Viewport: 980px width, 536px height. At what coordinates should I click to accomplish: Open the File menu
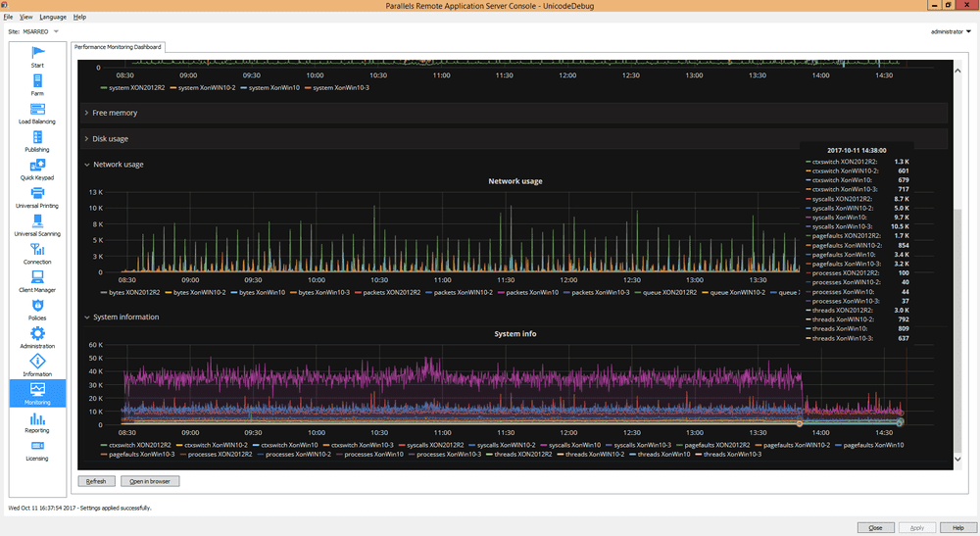[8, 17]
